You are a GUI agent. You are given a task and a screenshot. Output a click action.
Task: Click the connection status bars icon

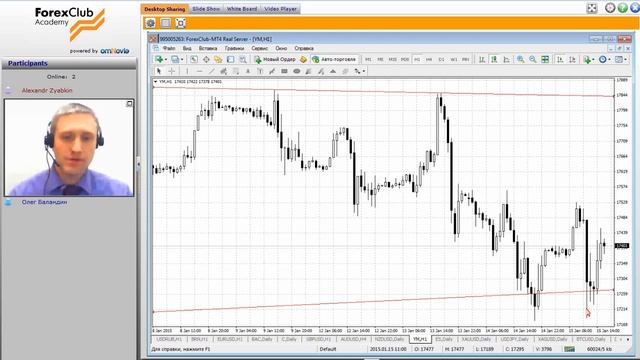click(x=569, y=349)
